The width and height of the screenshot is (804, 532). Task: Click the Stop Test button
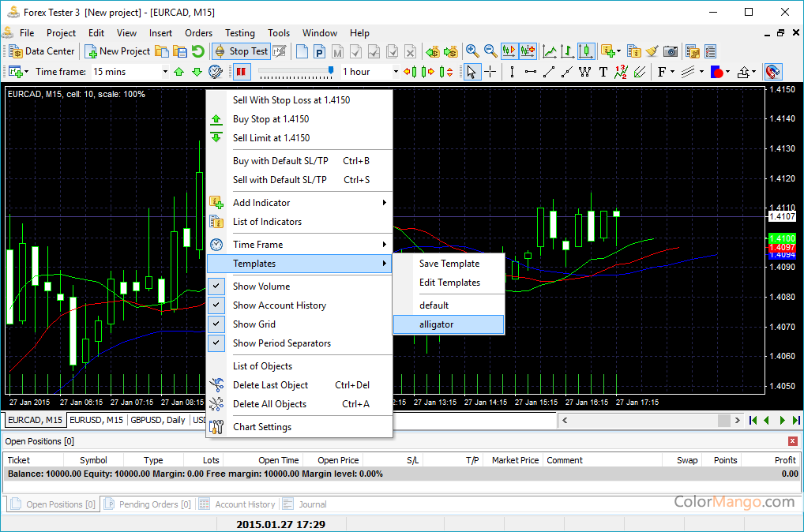[x=242, y=51]
